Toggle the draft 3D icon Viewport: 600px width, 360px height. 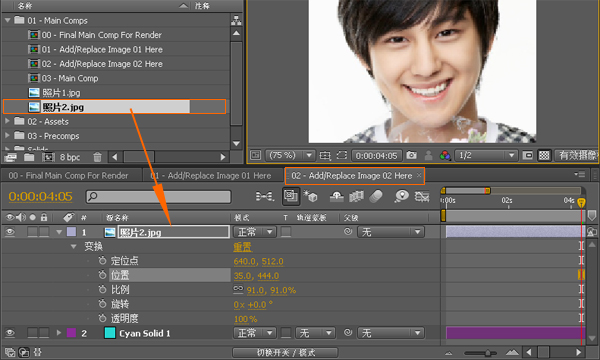310,196
